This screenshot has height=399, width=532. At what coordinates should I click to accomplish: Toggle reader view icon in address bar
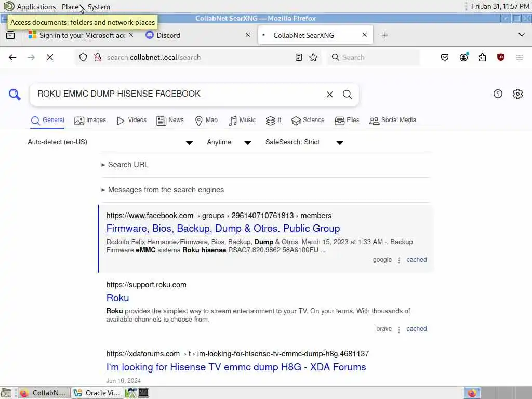(x=299, y=57)
